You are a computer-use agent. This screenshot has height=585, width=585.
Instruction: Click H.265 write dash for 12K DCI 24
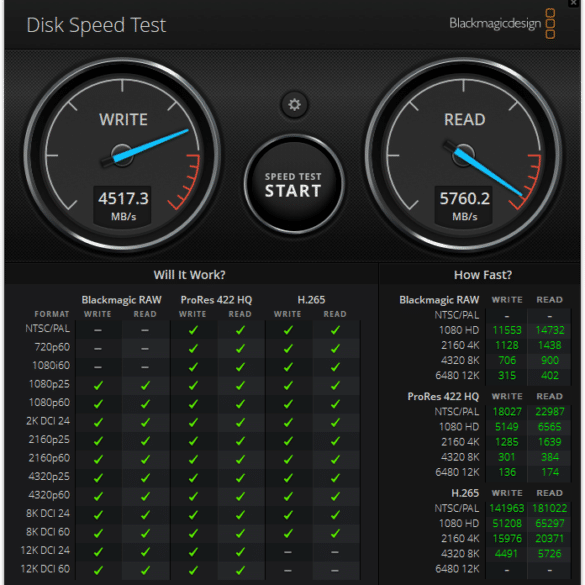288,552
